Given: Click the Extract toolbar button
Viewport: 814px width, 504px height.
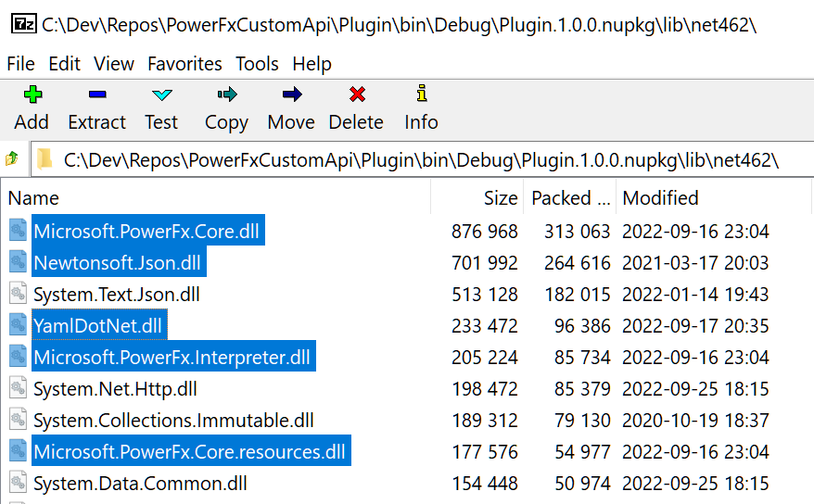Looking at the screenshot, I should 97,109.
